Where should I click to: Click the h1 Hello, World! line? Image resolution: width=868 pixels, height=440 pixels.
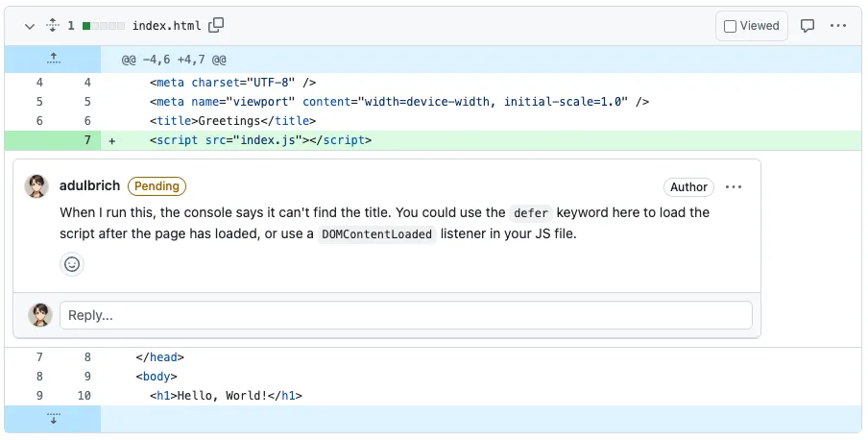pyautogui.click(x=226, y=396)
